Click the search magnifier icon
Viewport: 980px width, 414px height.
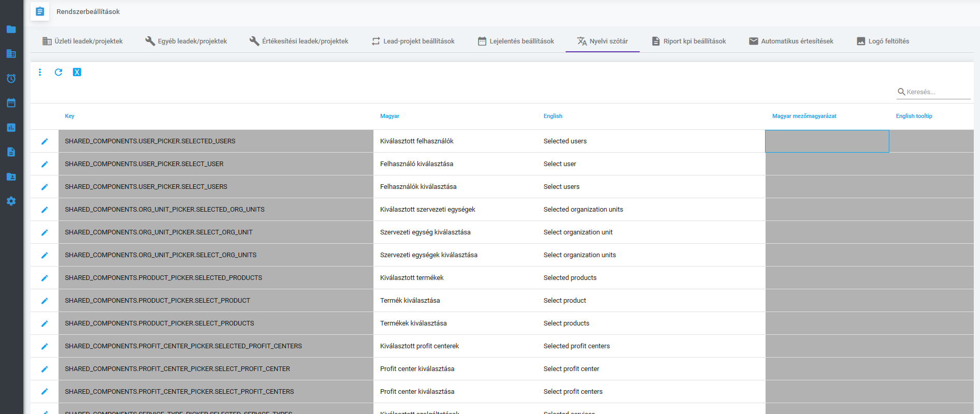point(901,92)
